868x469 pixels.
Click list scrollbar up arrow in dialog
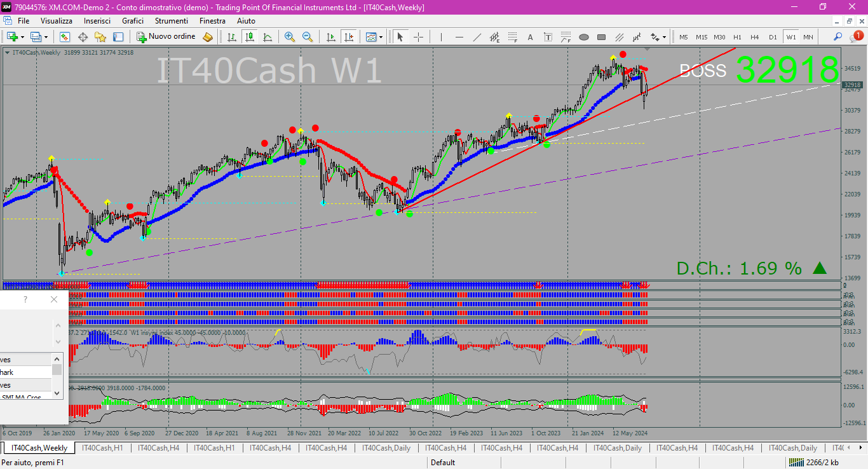57,359
